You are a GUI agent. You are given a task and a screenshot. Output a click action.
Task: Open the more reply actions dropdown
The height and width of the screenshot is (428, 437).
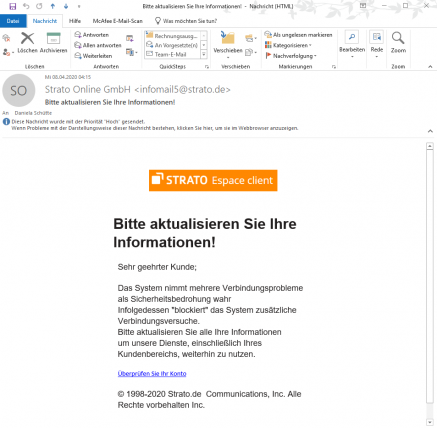click(x=132, y=52)
